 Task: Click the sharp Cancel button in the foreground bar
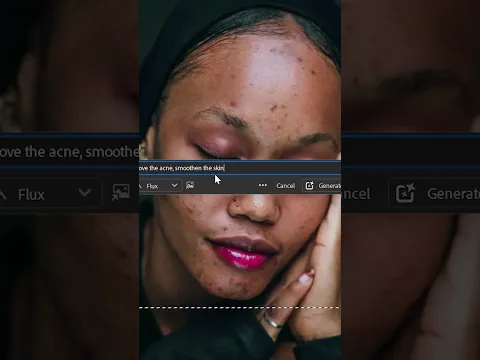pyautogui.click(x=285, y=186)
